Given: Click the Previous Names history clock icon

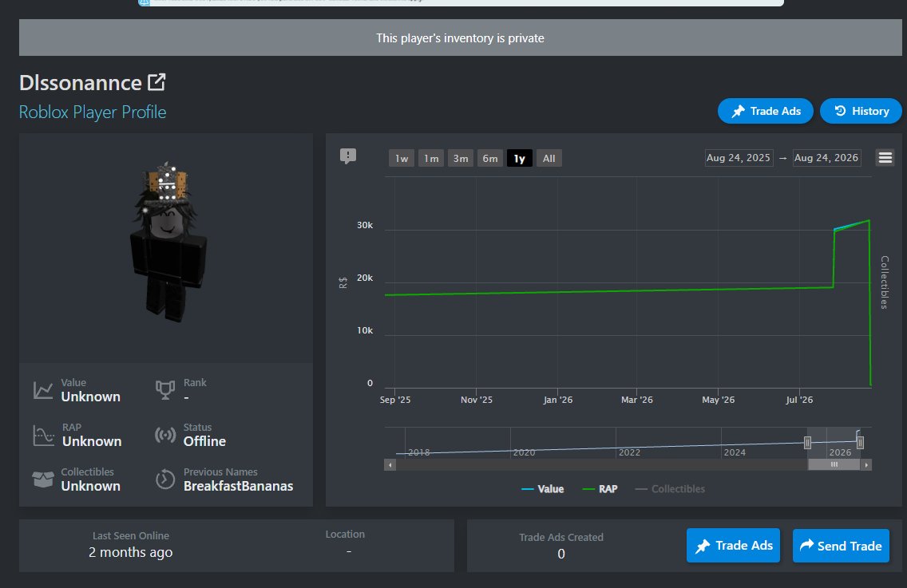Looking at the screenshot, I should tap(164, 479).
